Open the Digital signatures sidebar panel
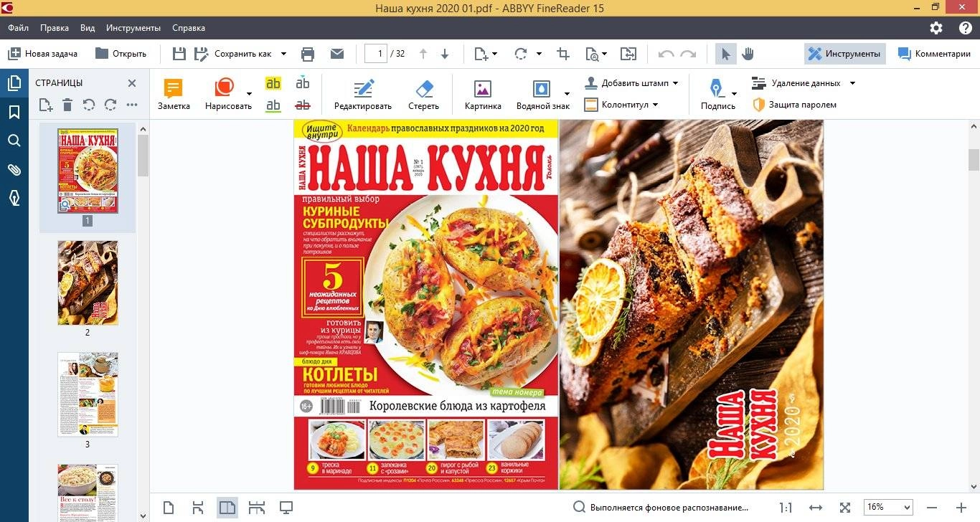Viewport: 980px width, 522px height. pos(14,198)
